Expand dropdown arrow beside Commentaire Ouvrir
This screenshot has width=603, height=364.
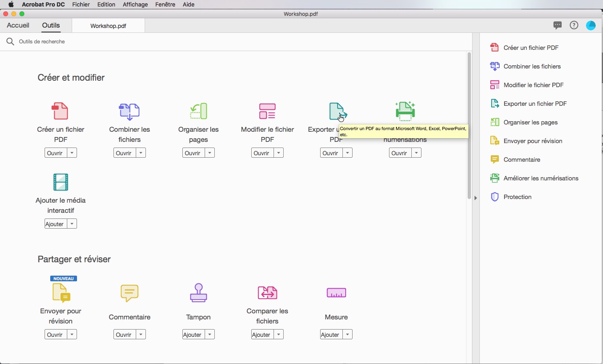click(x=141, y=334)
